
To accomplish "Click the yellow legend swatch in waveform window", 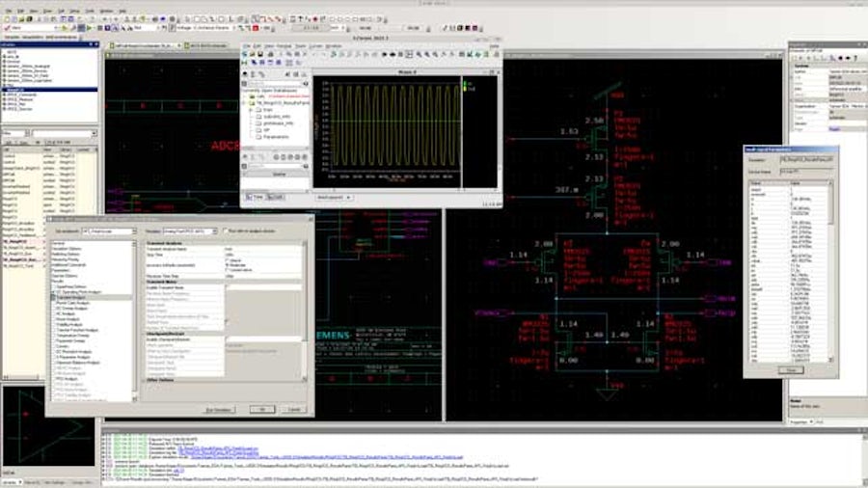I will (465, 89).
